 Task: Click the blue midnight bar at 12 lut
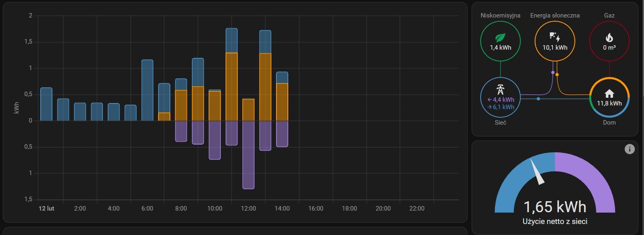point(46,104)
